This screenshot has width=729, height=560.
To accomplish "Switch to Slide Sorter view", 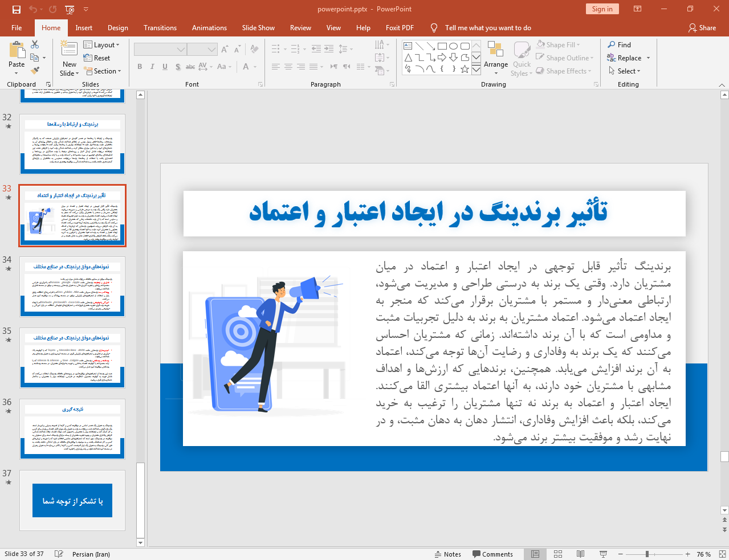I will (558, 554).
